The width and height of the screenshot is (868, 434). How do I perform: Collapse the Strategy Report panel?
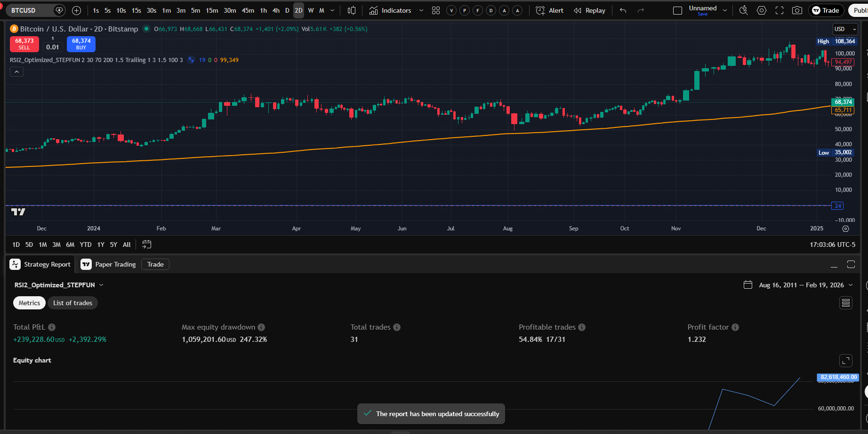[x=835, y=264]
